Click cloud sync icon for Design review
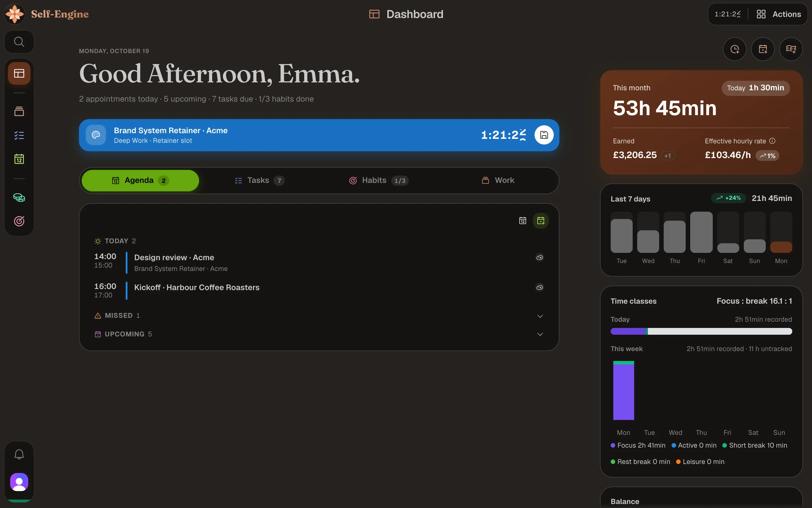This screenshot has width=812, height=508. click(540, 257)
